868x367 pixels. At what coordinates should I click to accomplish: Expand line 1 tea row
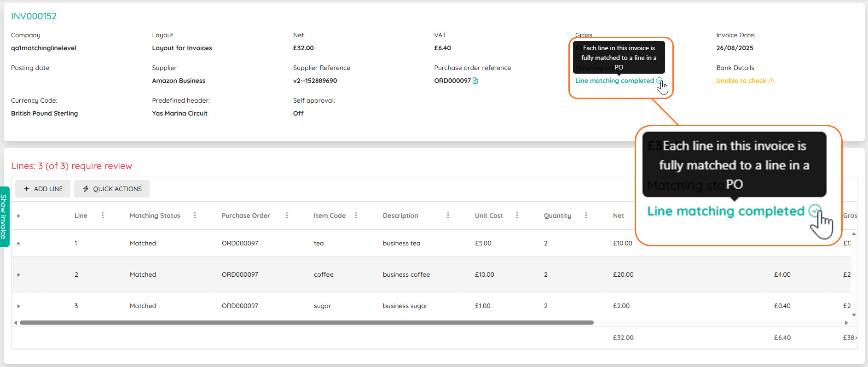pos(19,243)
